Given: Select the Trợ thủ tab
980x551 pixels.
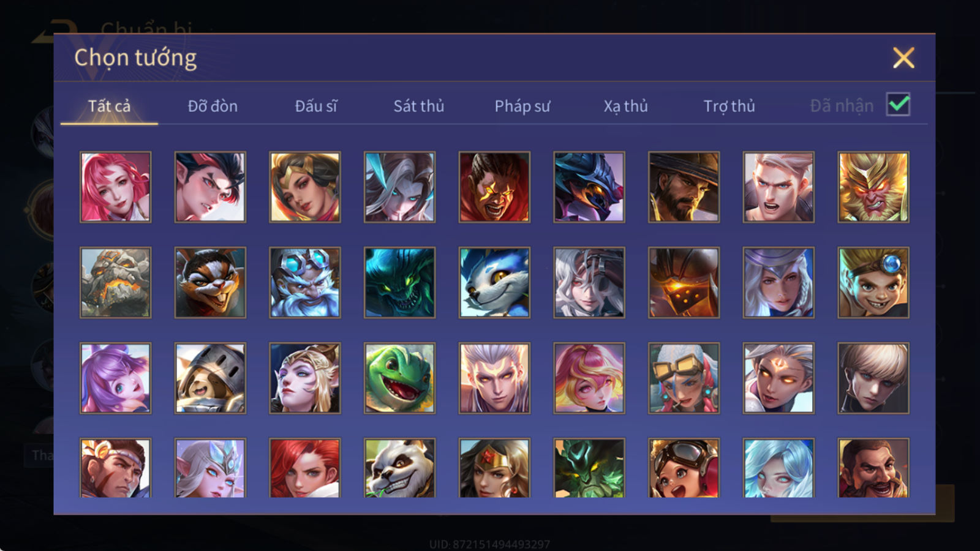Looking at the screenshot, I should click(x=729, y=106).
